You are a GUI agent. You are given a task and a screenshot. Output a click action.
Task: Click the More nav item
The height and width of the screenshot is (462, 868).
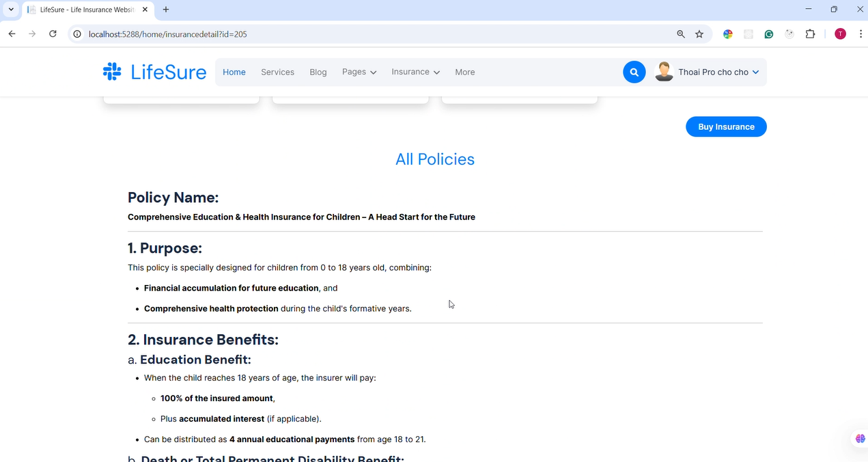tap(465, 72)
